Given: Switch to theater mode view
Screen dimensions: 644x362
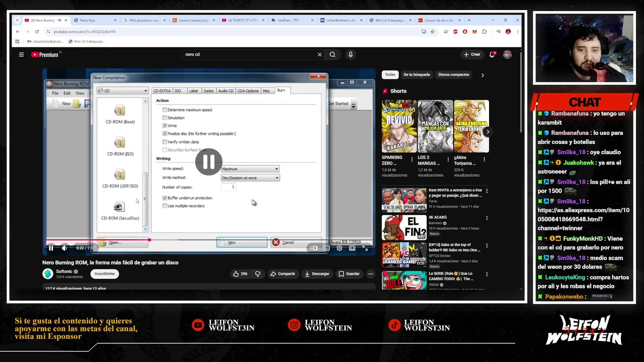Looking at the screenshot, I should click(352, 248).
